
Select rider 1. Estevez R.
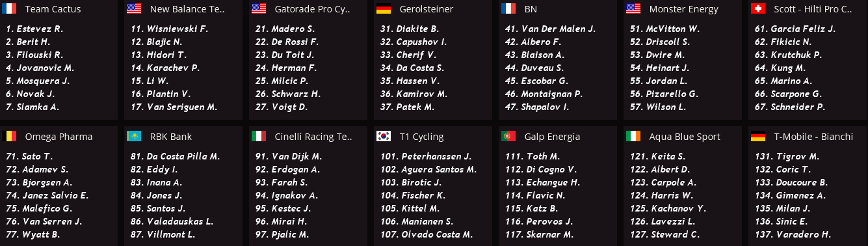click(34, 29)
